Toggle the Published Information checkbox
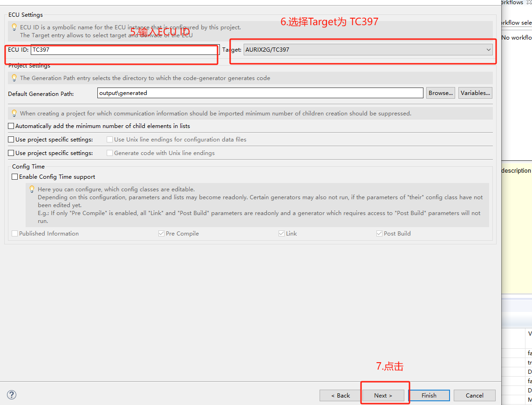Image resolution: width=532 pixels, height=405 pixels. pyautogui.click(x=15, y=234)
